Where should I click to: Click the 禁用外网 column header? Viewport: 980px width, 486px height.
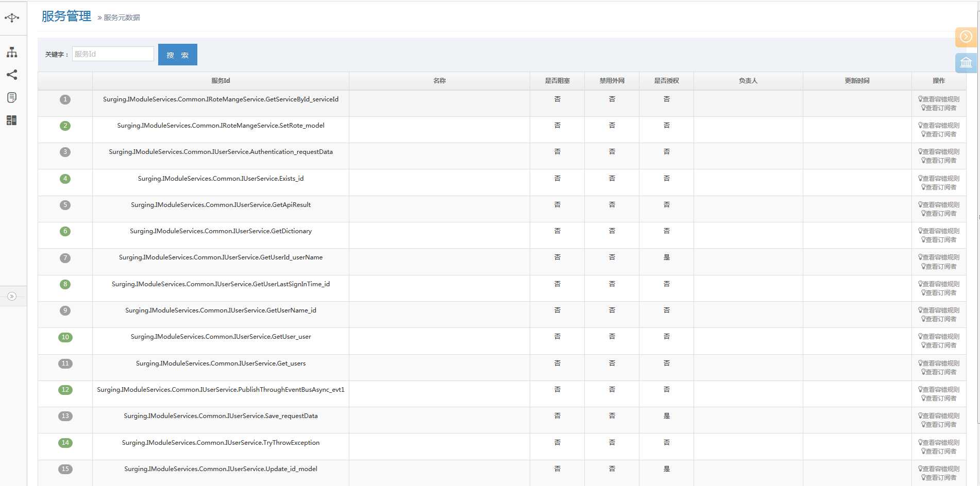tap(612, 81)
